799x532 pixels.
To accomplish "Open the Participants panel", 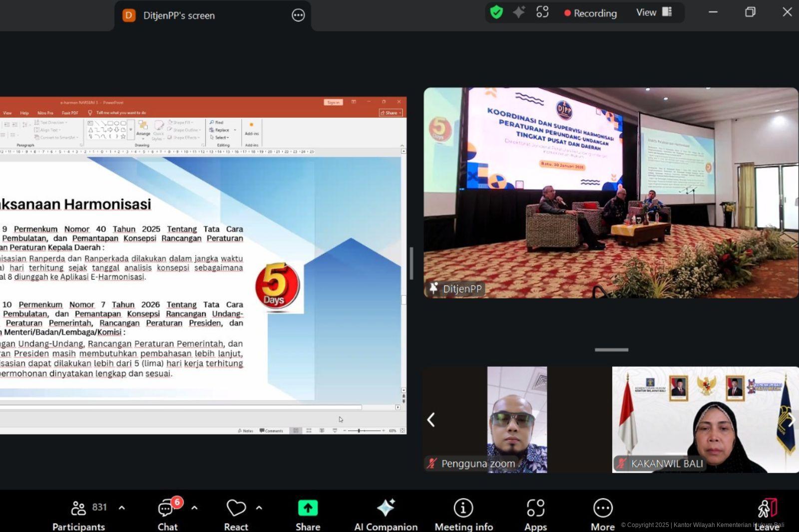I will tap(79, 515).
